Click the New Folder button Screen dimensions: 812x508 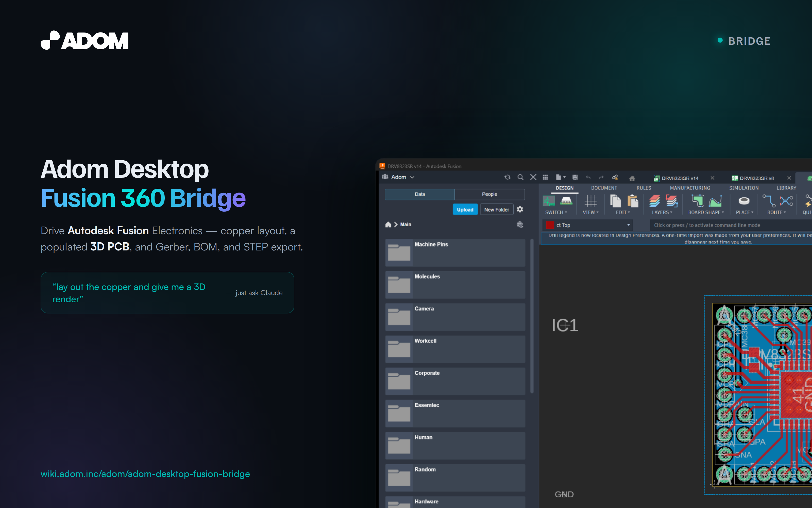click(x=497, y=209)
